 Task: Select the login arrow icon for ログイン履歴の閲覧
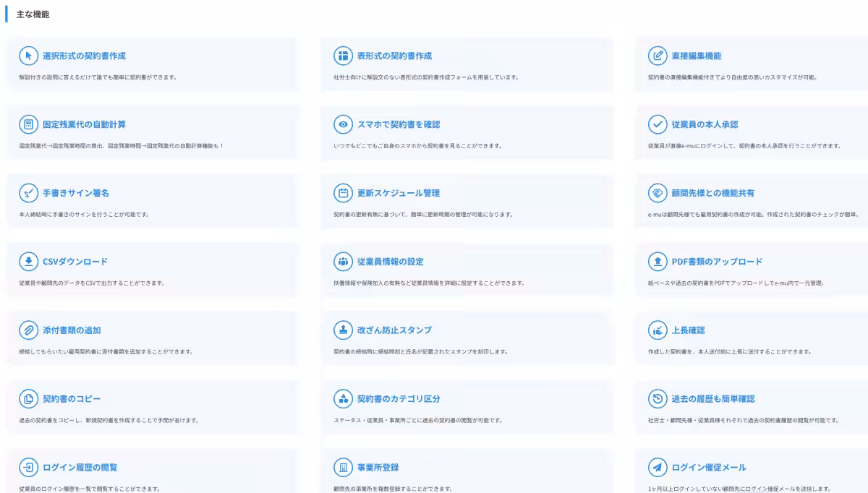29,468
